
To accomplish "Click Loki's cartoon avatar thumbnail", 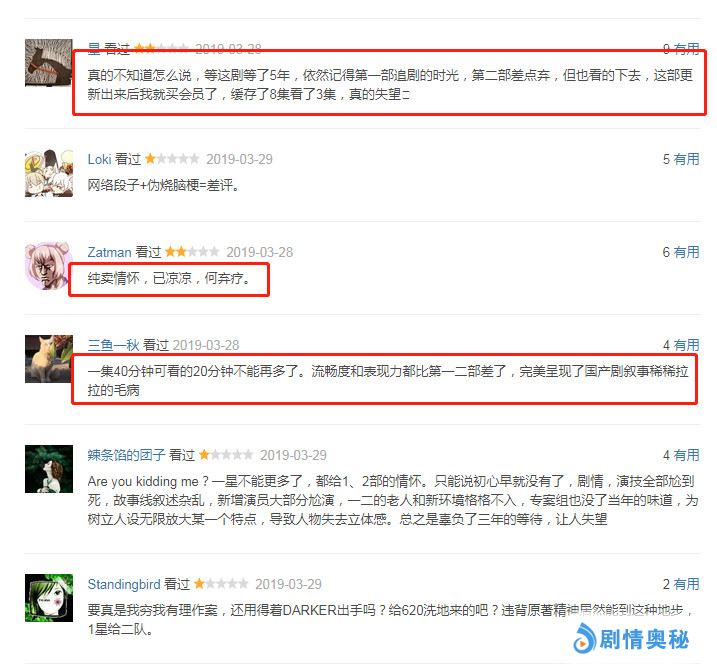I will [49, 173].
